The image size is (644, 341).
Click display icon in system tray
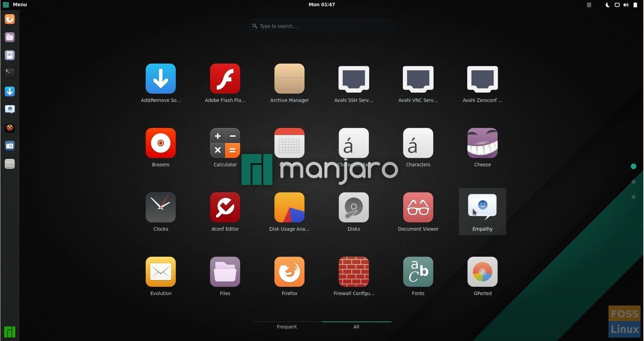pyautogui.click(x=617, y=5)
